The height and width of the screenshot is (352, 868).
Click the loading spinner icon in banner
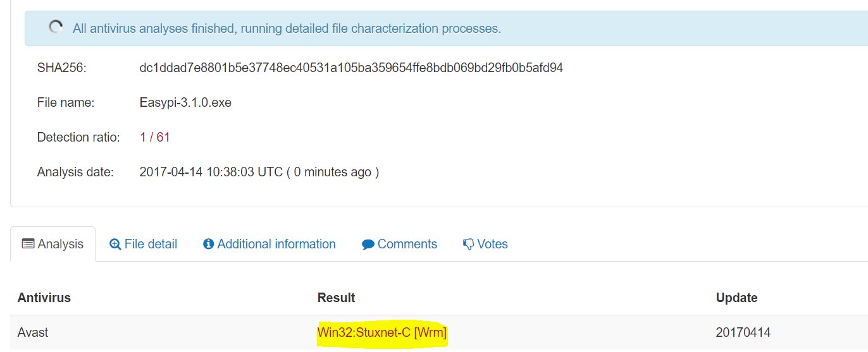coord(56,27)
